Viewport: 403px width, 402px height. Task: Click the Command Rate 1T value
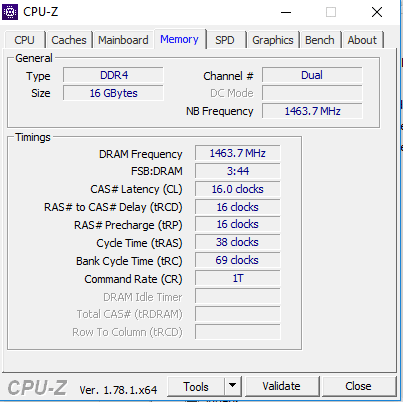[238, 278]
